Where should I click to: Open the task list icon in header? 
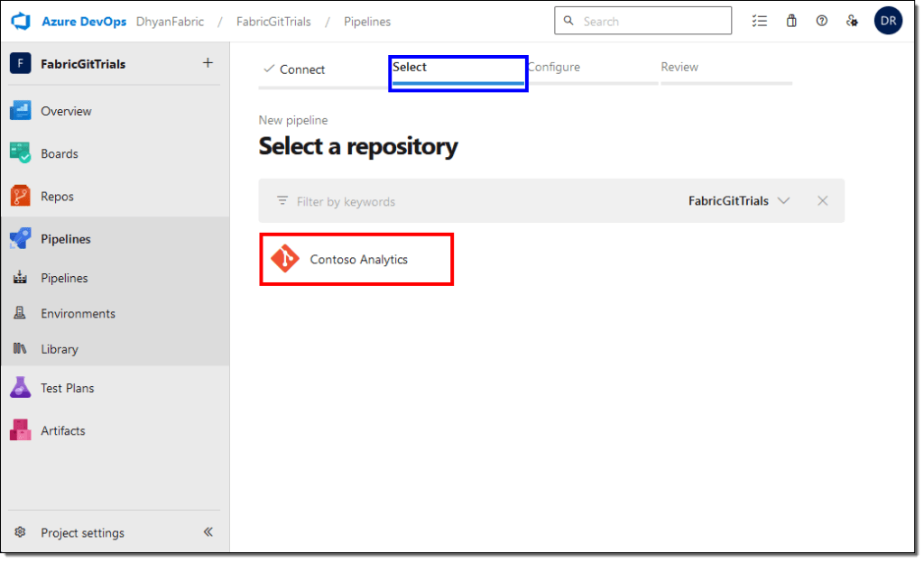tap(760, 21)
